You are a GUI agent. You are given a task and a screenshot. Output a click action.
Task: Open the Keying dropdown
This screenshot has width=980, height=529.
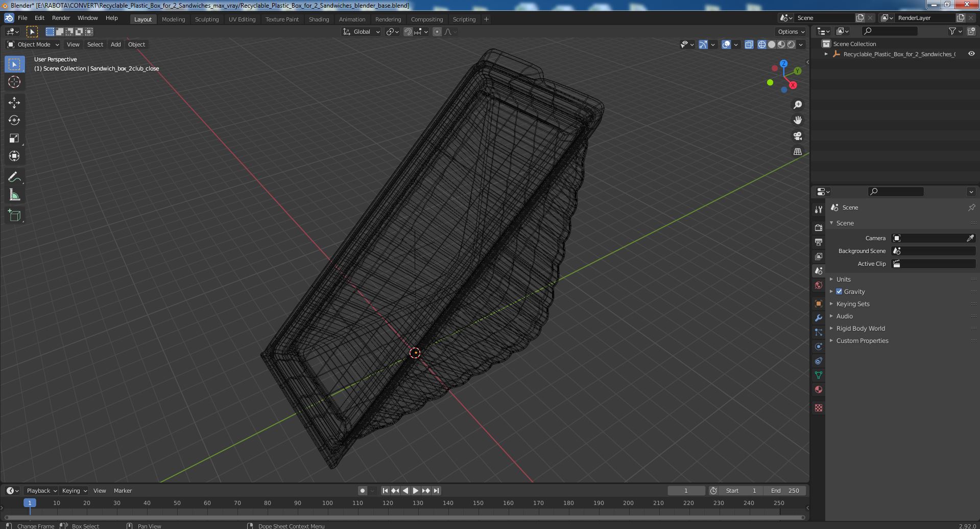[x=74, y=491]
